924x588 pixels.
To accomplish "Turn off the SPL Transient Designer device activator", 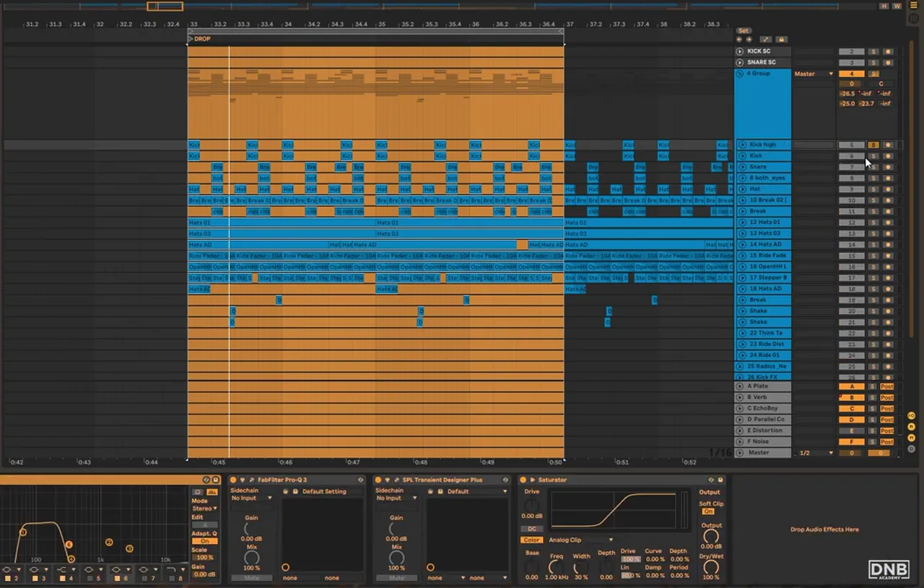I will (378, 480).
